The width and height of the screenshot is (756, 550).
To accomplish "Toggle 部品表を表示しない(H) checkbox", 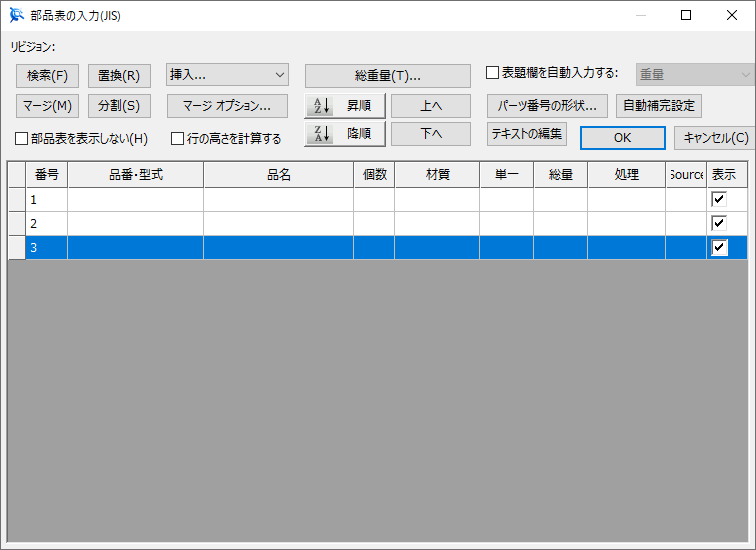I will tap(21, 139).
